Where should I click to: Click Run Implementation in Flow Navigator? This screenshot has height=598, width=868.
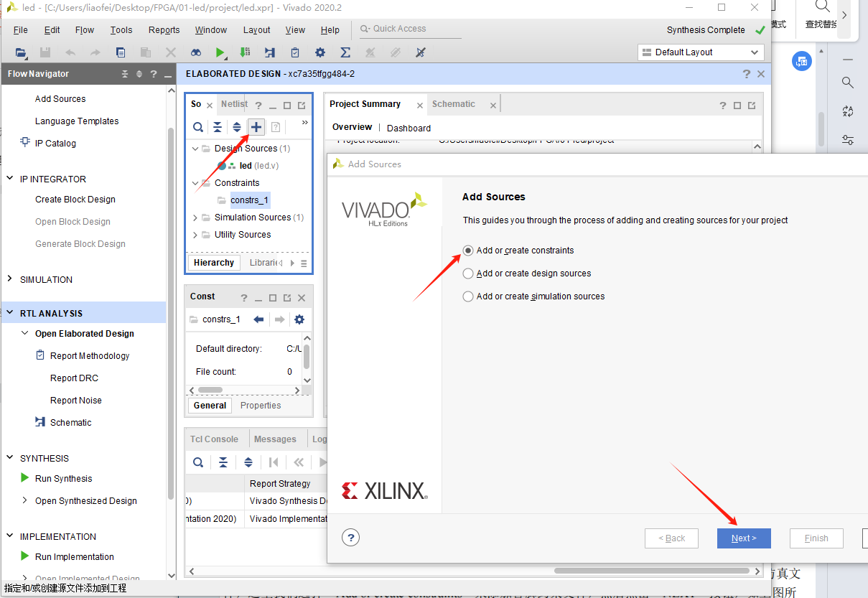pos(75,557)
